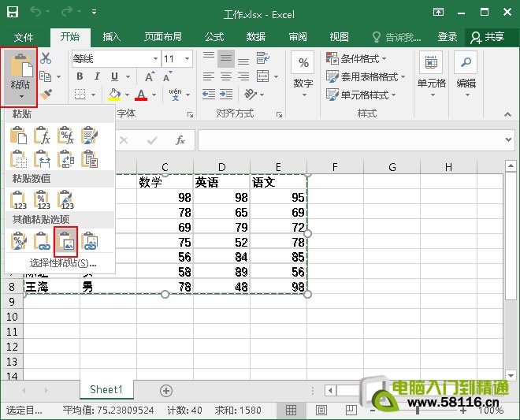Click the 粘贴 split button
Screen dimensions: 520x420
20,77
